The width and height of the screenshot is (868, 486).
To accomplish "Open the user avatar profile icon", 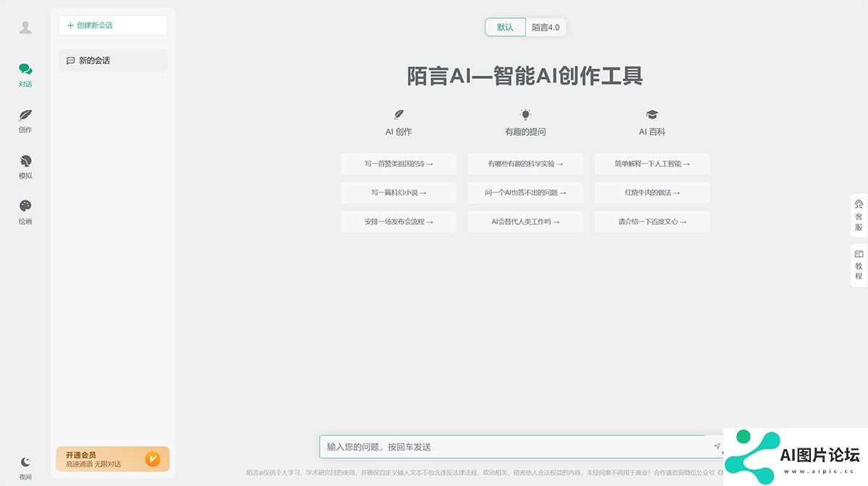I will point(25,27).
